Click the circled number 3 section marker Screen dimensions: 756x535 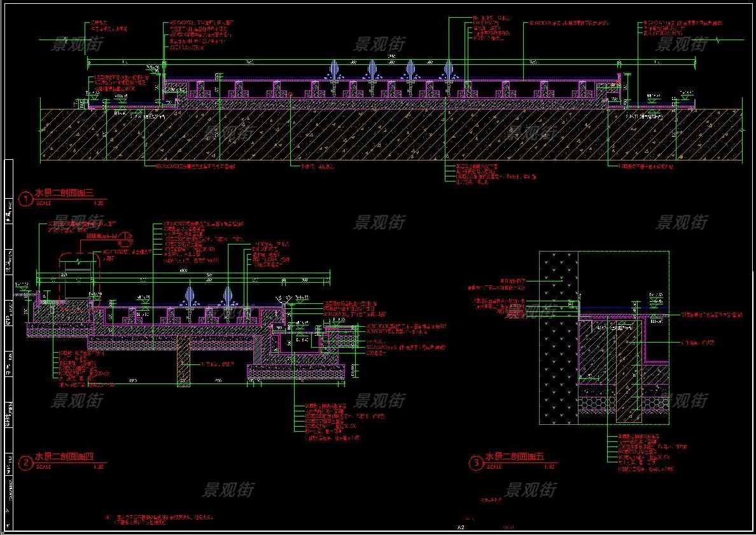[x=475, y=464]
